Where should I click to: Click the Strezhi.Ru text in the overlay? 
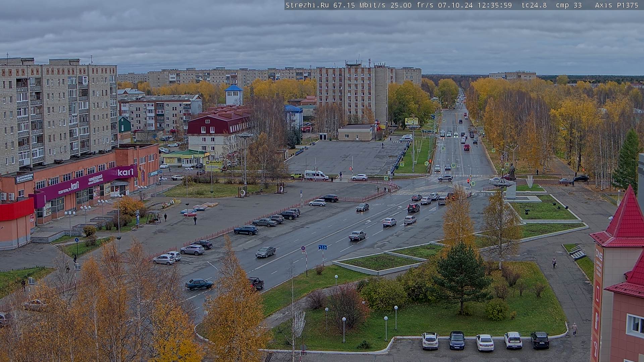(x=307, y=5)
